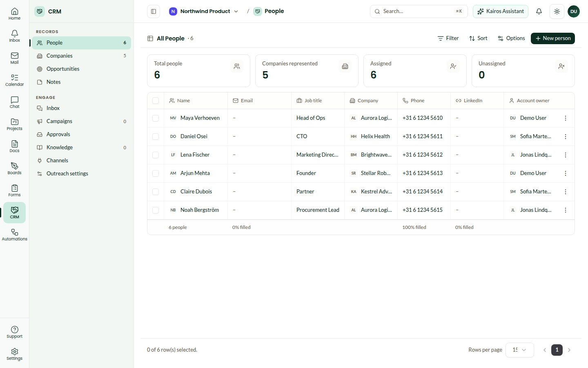The image size is (588, 368).
Task: Open row actions for Maya Verhoeven
Action: point(566,118)
